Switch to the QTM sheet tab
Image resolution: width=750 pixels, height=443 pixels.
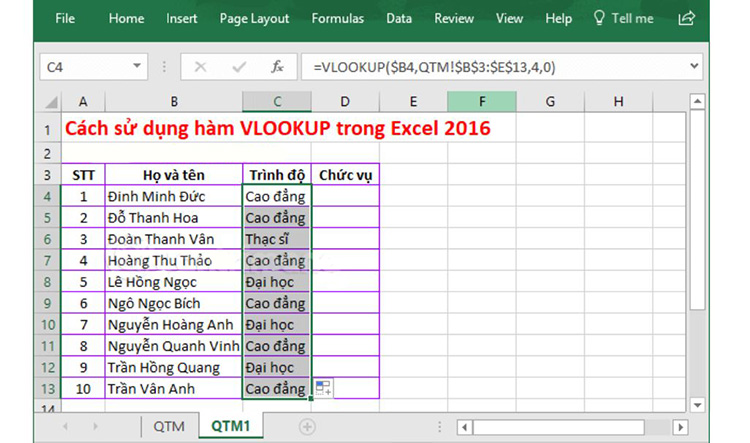coord(169,426)
